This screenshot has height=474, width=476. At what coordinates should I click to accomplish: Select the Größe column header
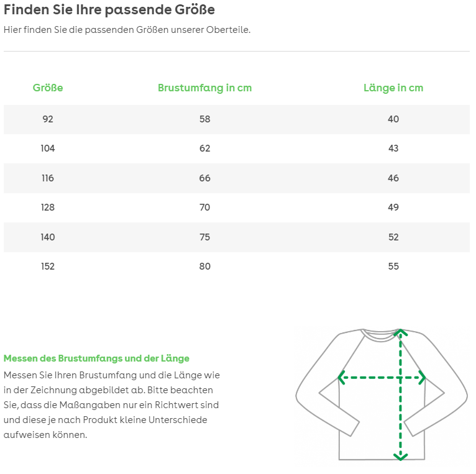[x=48, y=88]
